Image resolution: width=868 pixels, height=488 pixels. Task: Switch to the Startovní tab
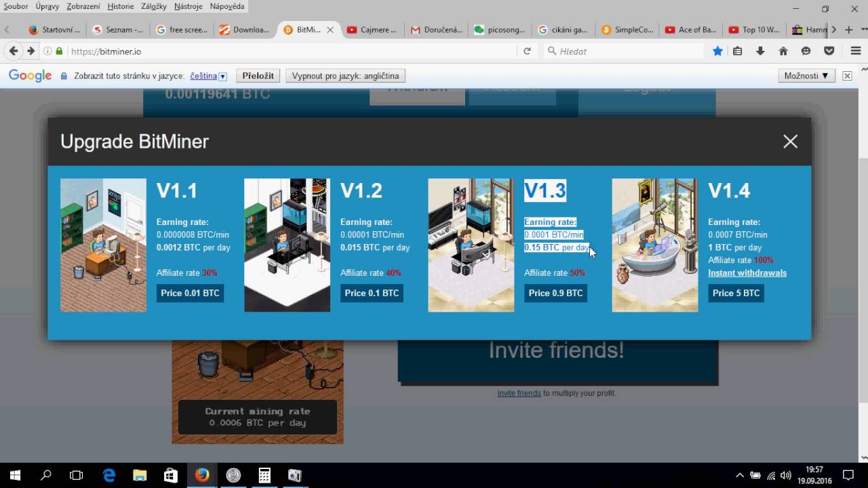point(54,30)
